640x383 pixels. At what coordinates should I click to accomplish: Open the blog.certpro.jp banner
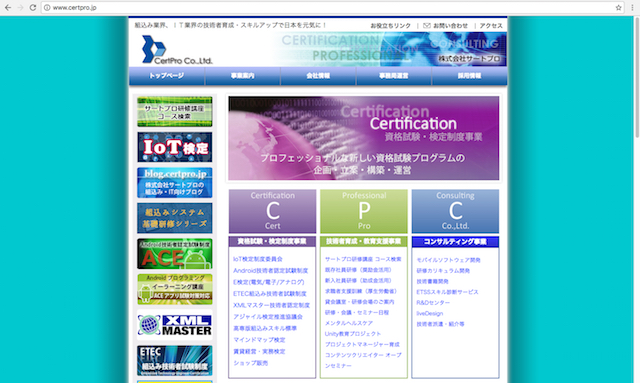(175, 183)
